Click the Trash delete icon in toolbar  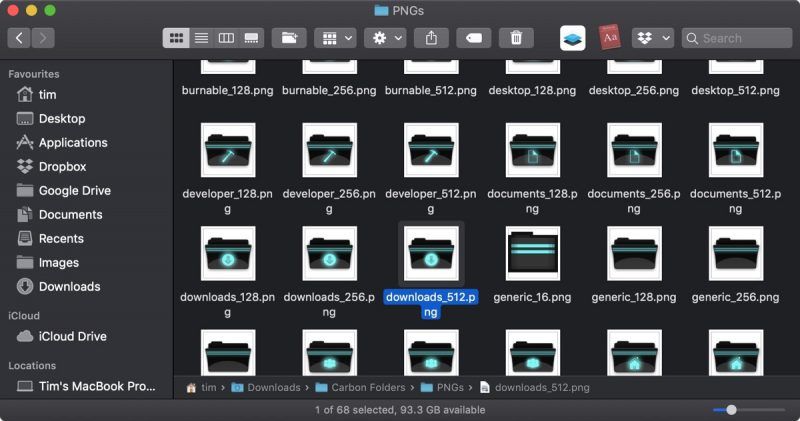pos(516,38)
